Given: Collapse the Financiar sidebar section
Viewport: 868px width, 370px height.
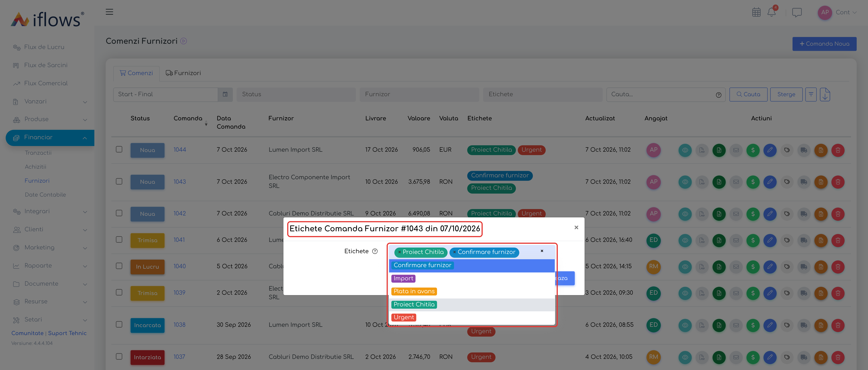Looking at the screenshot, I should 50,138.
